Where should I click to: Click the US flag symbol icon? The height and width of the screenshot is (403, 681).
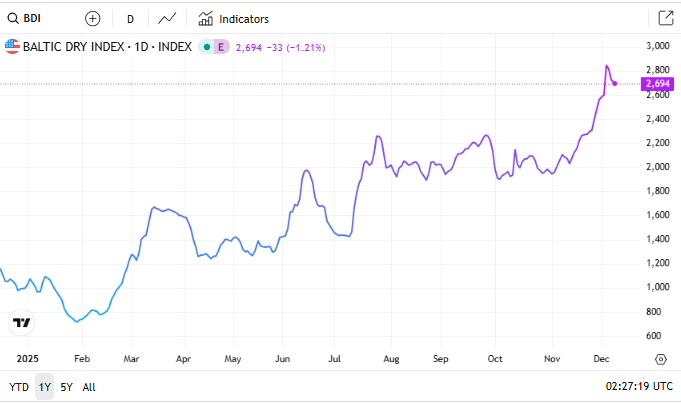[13, 46]
